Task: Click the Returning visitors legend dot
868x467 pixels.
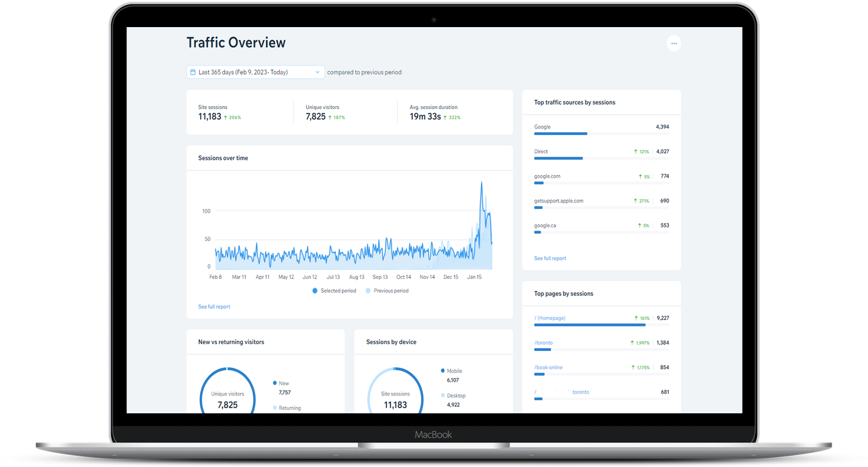Action: coord(275,407)
